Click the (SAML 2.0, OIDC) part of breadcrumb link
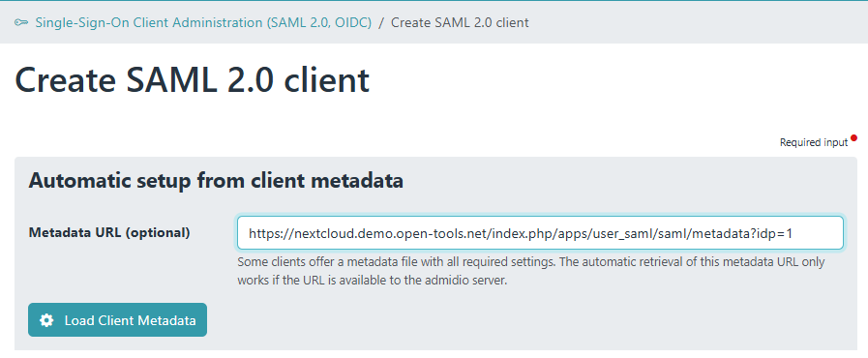Viewport: 868px width, 358px height. coord(318,22)
